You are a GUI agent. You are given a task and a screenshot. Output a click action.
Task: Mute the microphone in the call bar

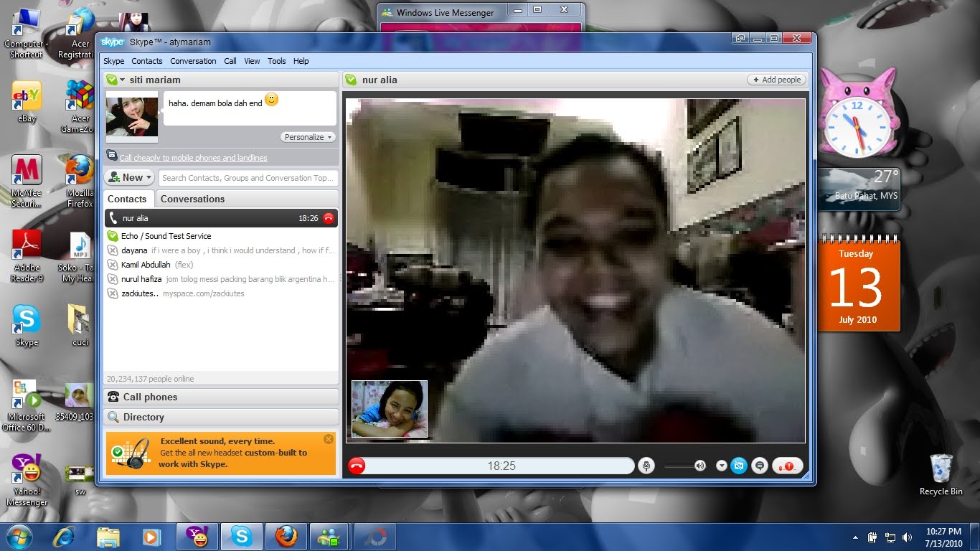(x=646, y=466)
